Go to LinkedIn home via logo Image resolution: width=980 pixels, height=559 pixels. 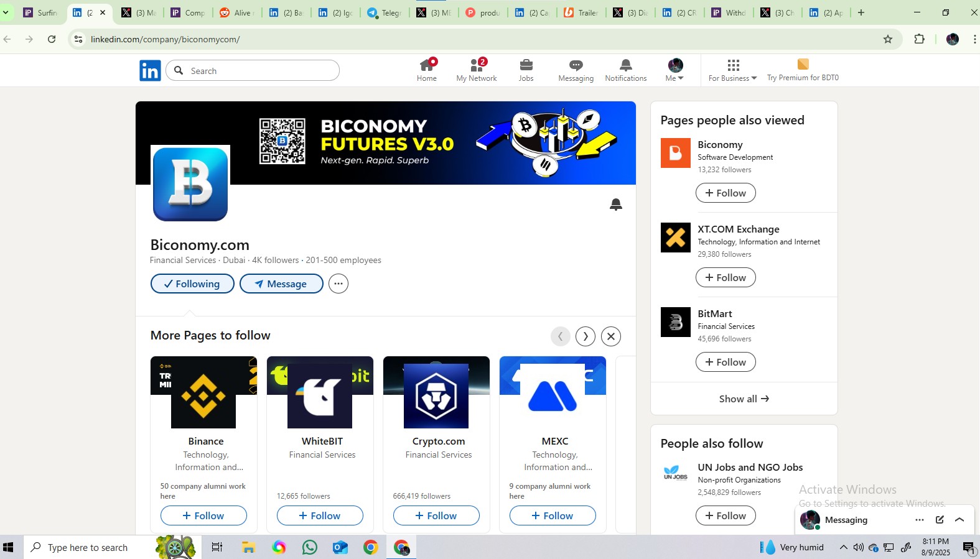click(150, 70)
